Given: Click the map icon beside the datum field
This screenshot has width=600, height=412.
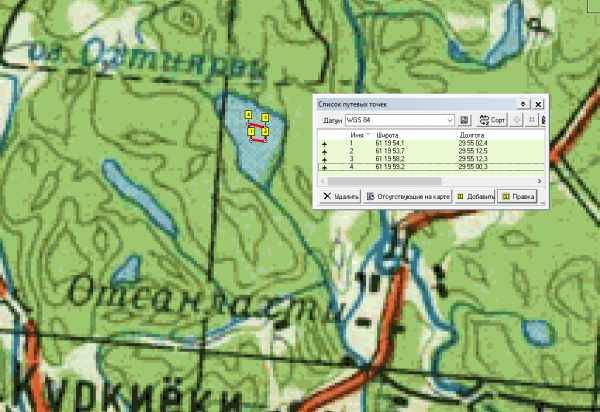Looking at the screenshot, I should (x=464, y=119).
